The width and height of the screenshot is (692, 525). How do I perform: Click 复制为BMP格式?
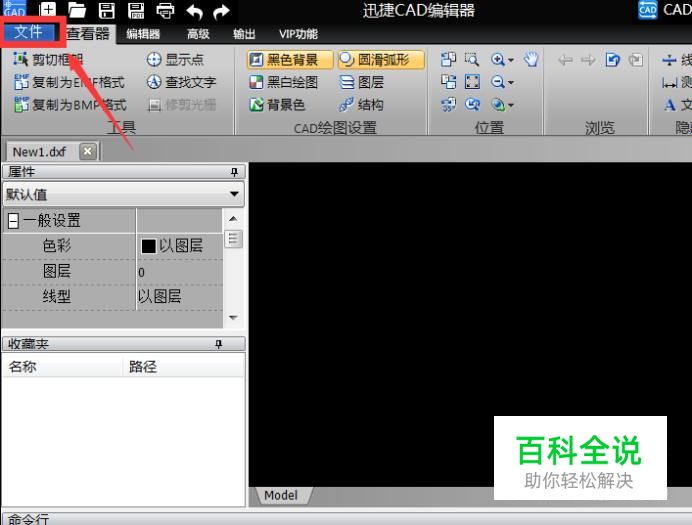pos(70,105)
